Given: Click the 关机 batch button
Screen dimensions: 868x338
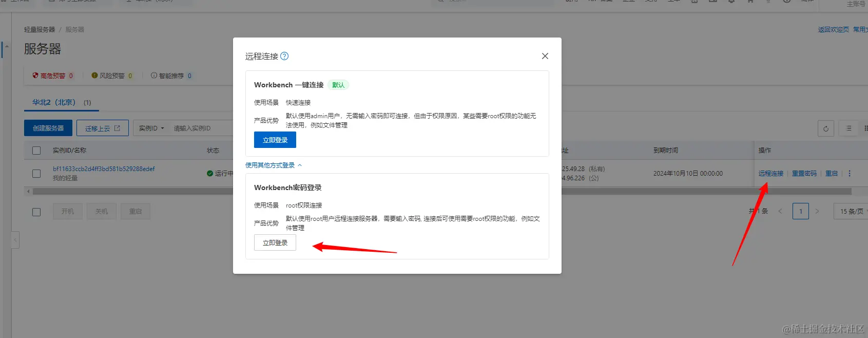Looking at the screenshot, I should [x=102, y=211].
